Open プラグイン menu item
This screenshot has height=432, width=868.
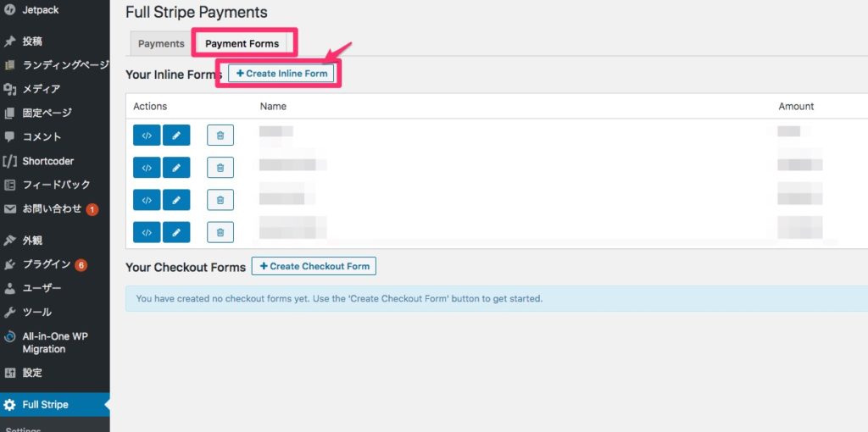point(47,264)
